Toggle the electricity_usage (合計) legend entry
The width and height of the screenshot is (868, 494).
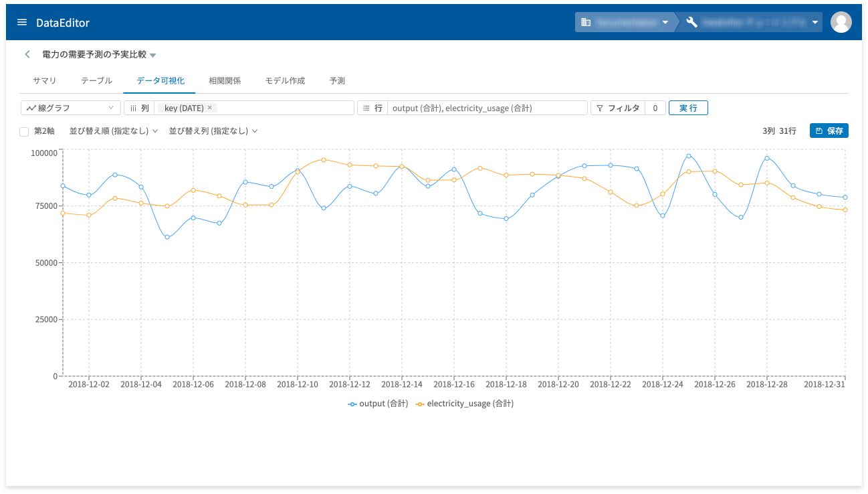coord(465,404)
